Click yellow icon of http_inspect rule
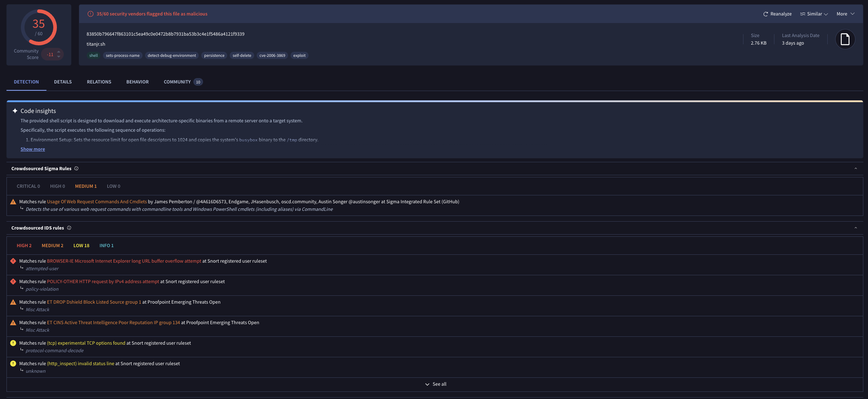868x399 pixels. (13, 364)
